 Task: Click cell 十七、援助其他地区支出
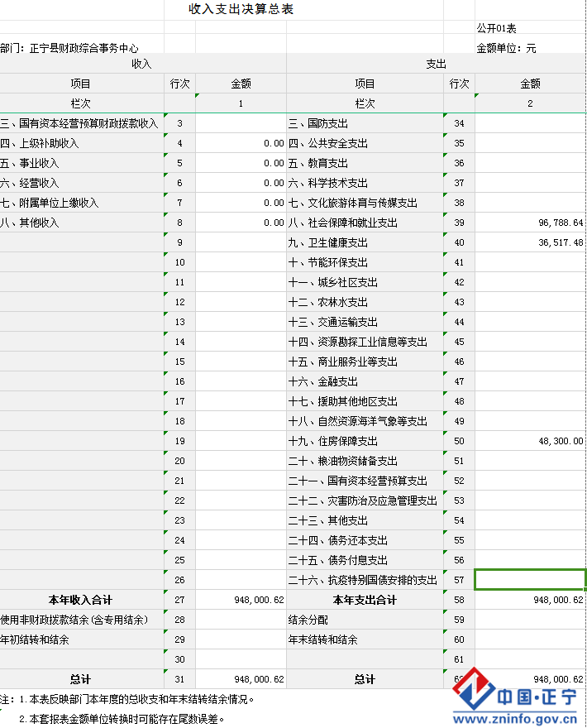coord(365,401)
